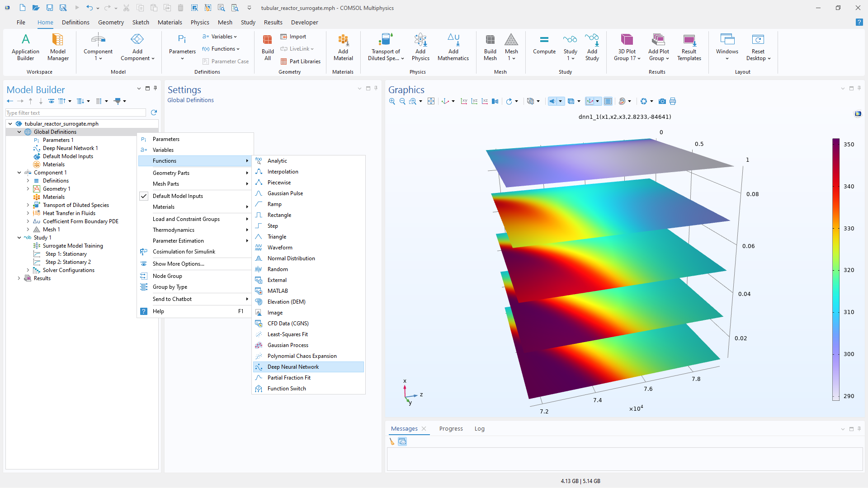The width and height of the screenshot is (868, 488).
Task: Open Result Templates
Action: [x=689, y=47]
